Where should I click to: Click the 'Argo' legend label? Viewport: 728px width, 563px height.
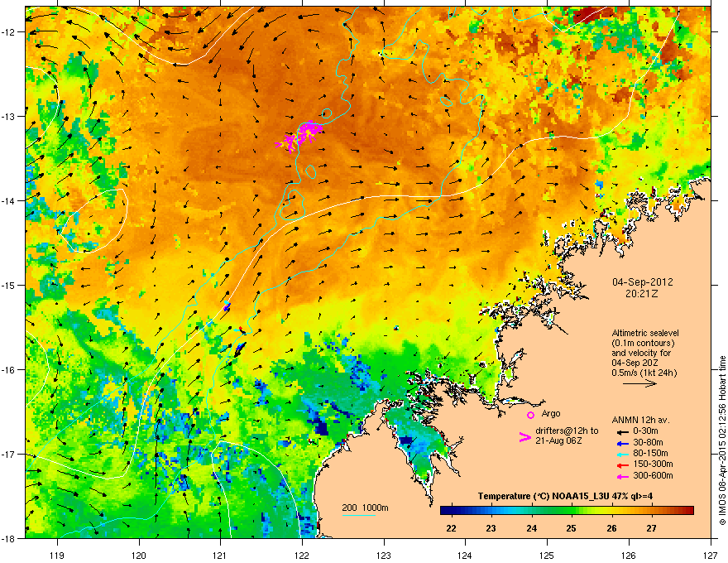point(551,413)
